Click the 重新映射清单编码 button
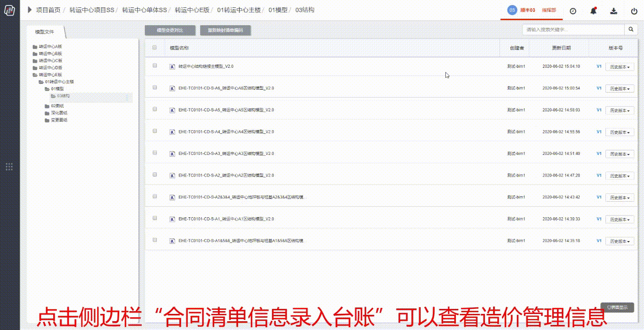 [x=225, y=30]
